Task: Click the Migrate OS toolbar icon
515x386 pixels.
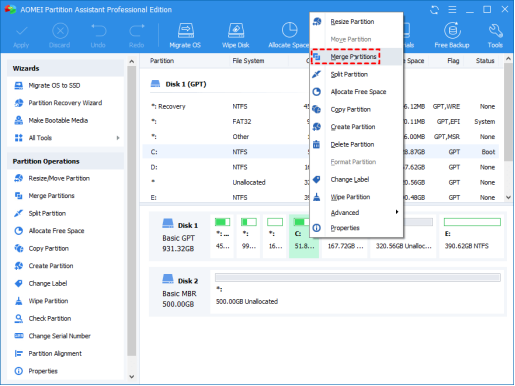Action: tap(185, 35)
